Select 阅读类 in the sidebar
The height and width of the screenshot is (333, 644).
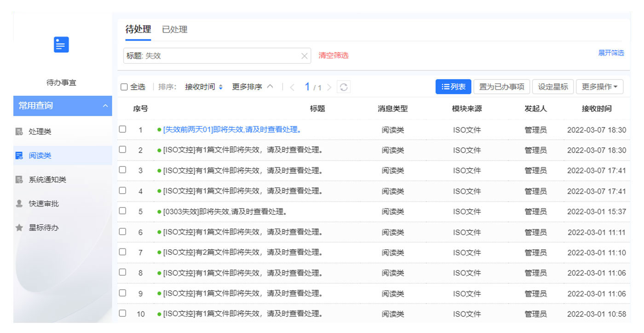[40, 156]
